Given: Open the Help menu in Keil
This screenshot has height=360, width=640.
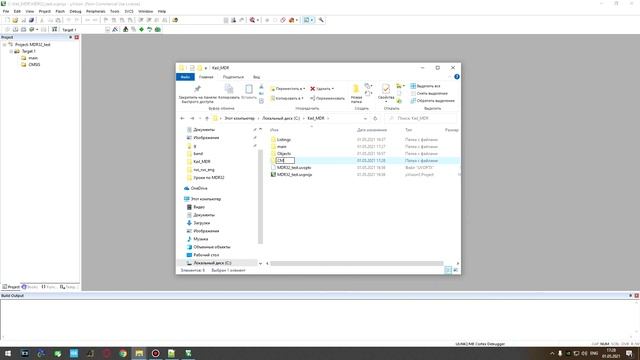Looking at the screenshot, I should tap(162, 11).
